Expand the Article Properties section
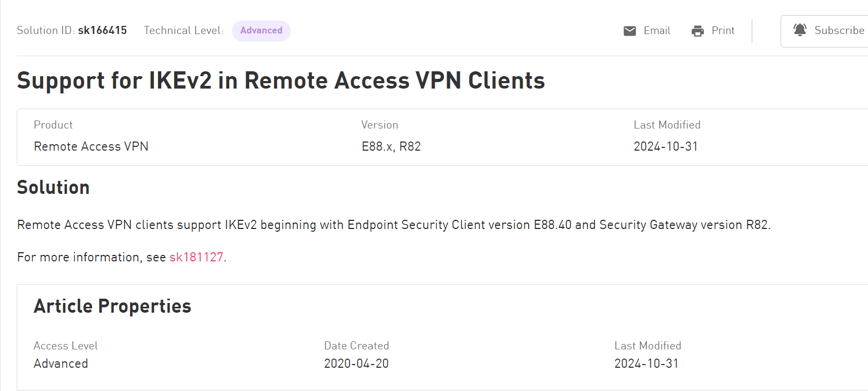 pos(112,306)
